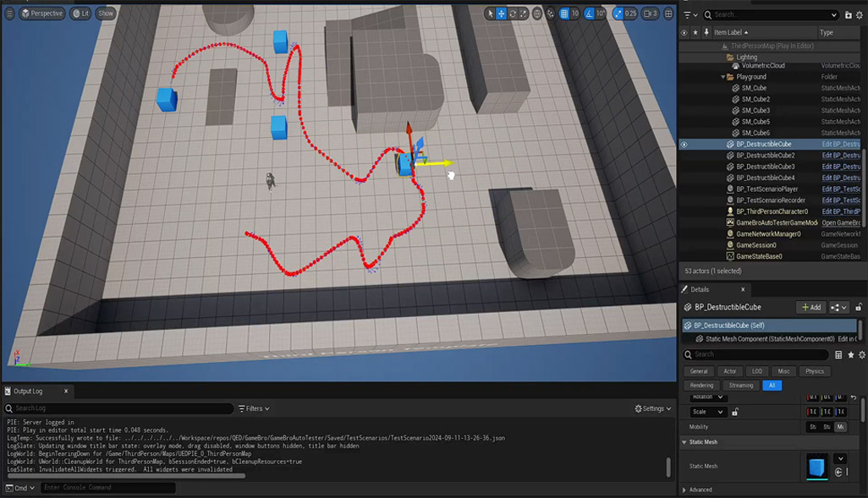Open Details panel settings gear
This screenshot has height=498, width=868.
click(x=862, y=354)
